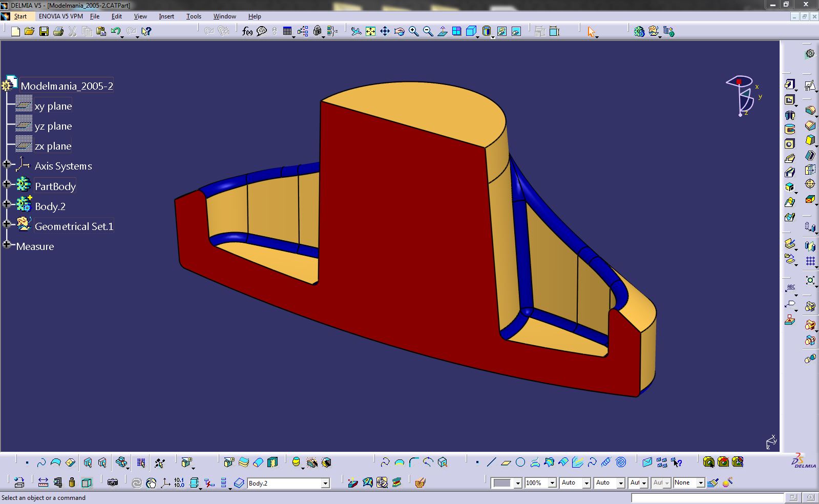The width and height of the screenshot is (819, 504).
Task: Open the Formula f(x) tool
Action: click(x=247, y=32)
